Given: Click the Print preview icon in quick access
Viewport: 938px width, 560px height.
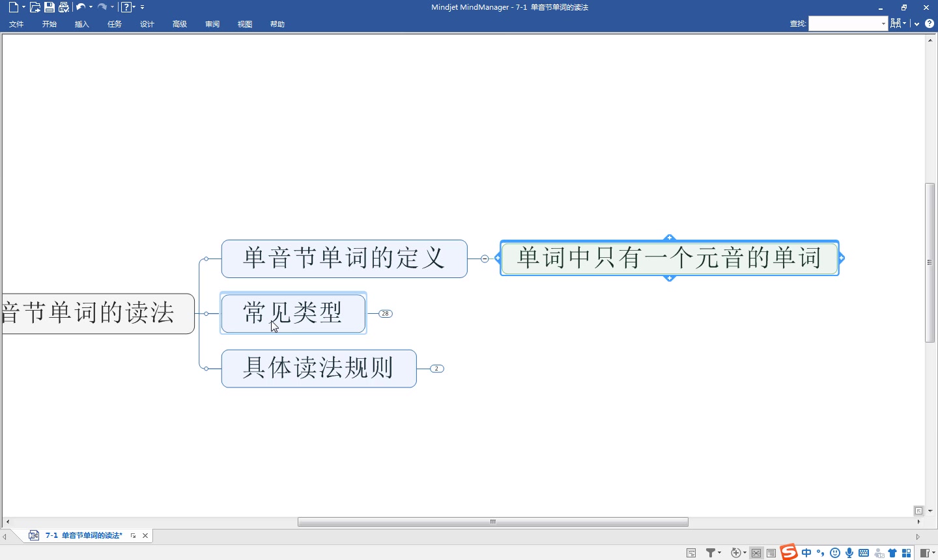Looking at the screenshot, I should pos(64,7).
